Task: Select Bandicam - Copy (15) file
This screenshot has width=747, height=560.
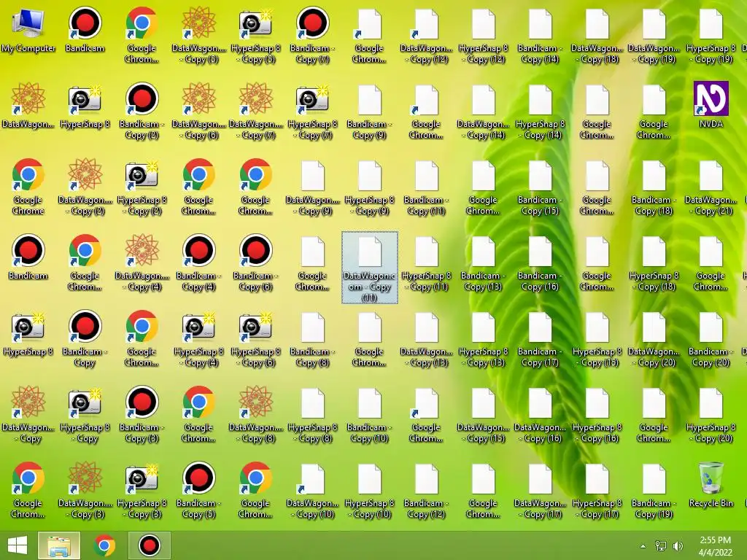Action: [x=540, y=187]
